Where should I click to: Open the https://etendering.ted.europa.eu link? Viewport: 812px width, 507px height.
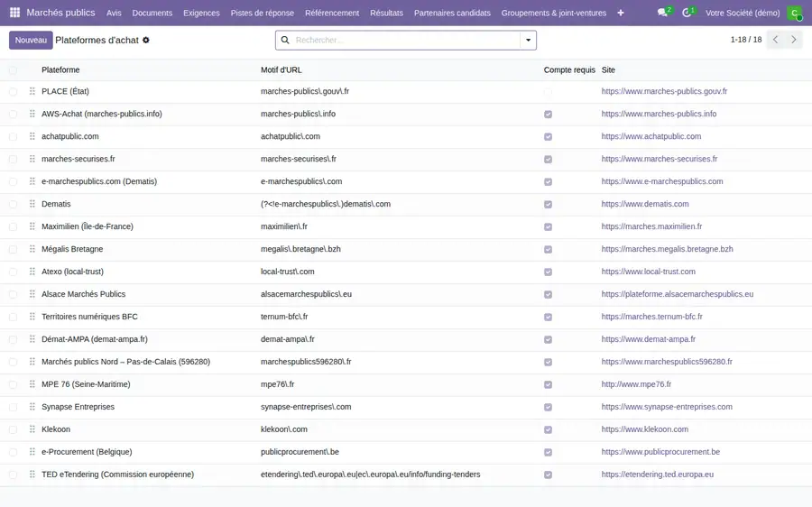657,475
